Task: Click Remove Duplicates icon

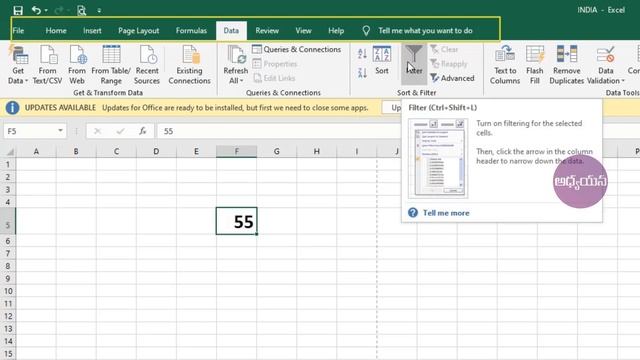Action: pyautogui.click(x=567, y=65)
